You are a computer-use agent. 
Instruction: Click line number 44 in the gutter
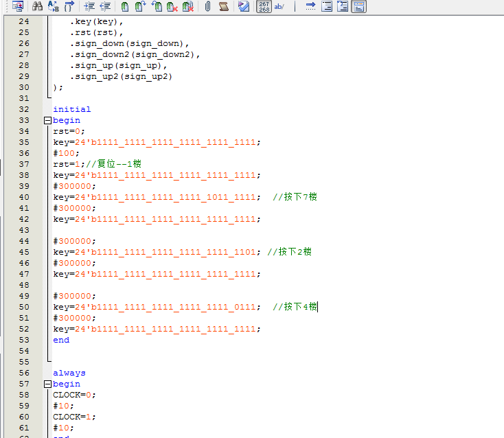[x=24, y=241]
